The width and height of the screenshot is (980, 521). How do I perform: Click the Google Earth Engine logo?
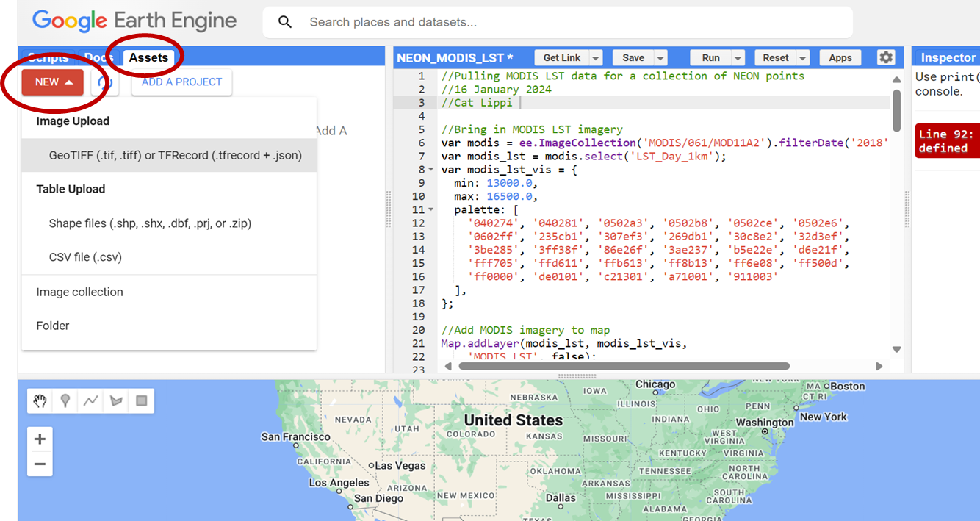pos(134,21)
